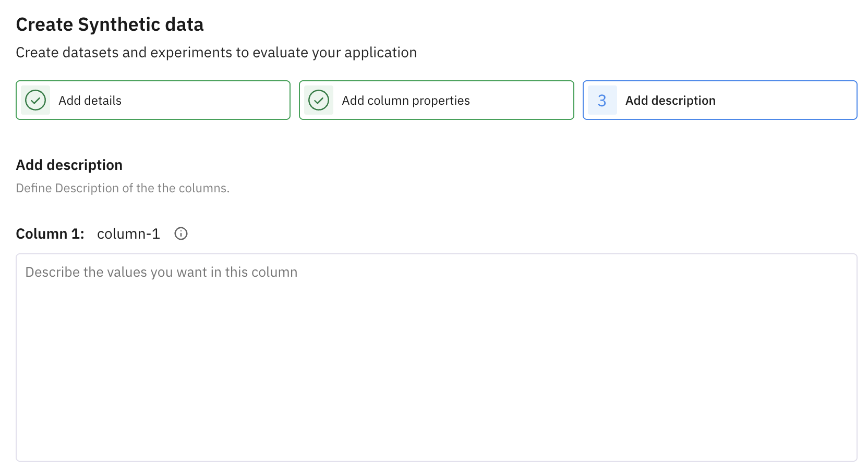The width and height of the screenshot is (868, 468).
Task: Click the column name text "column-1"
Action: (128, 234)
